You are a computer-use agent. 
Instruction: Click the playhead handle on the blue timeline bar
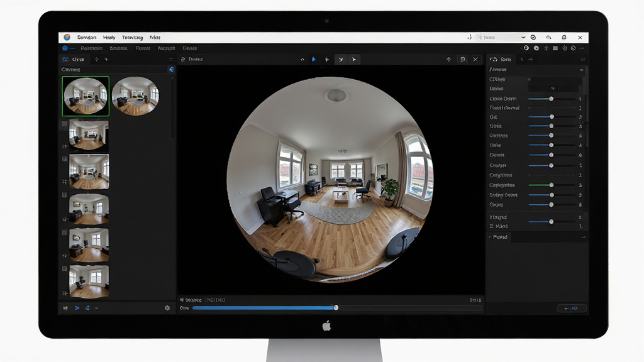pyautogui.click(x=336, y=307)
